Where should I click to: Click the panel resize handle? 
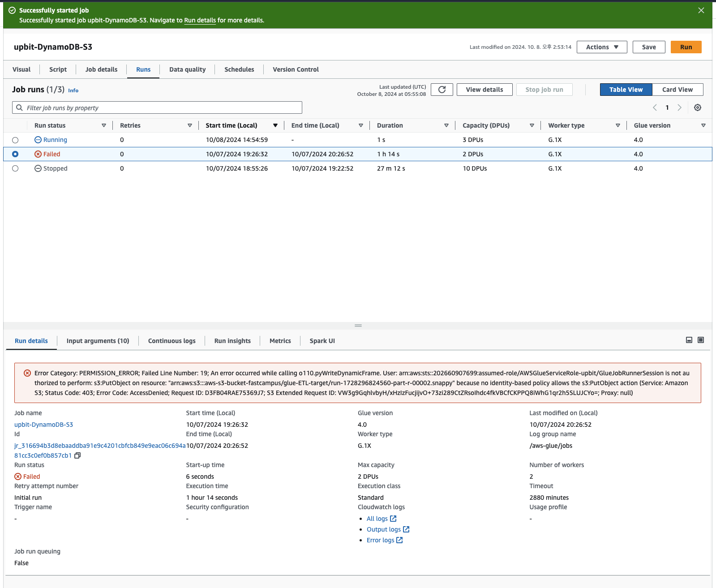click(x=358, y=326)
